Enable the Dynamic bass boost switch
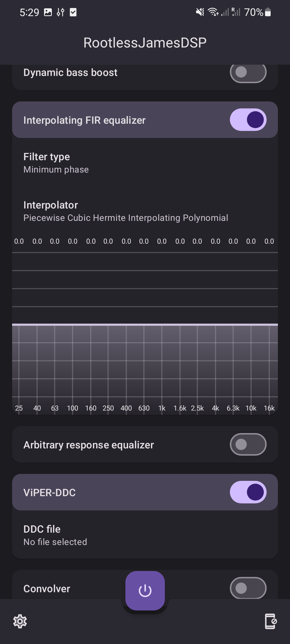Screen dimensions: 290x644 click(x=248, y=72)
